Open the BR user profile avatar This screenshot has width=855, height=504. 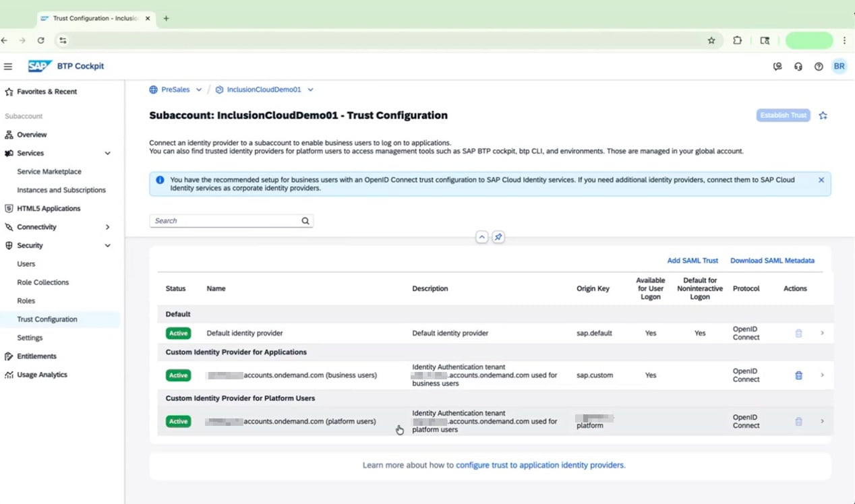tap(839, 66)
